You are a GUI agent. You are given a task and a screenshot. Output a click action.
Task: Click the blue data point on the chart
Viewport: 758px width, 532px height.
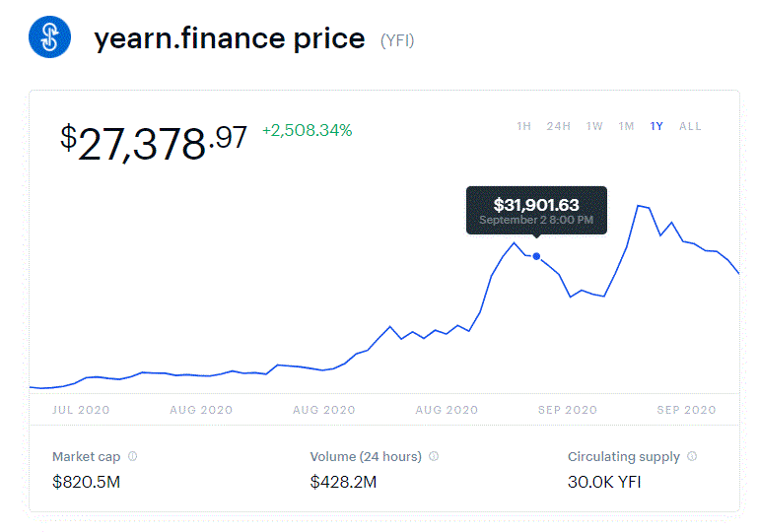tap(536, 256)
